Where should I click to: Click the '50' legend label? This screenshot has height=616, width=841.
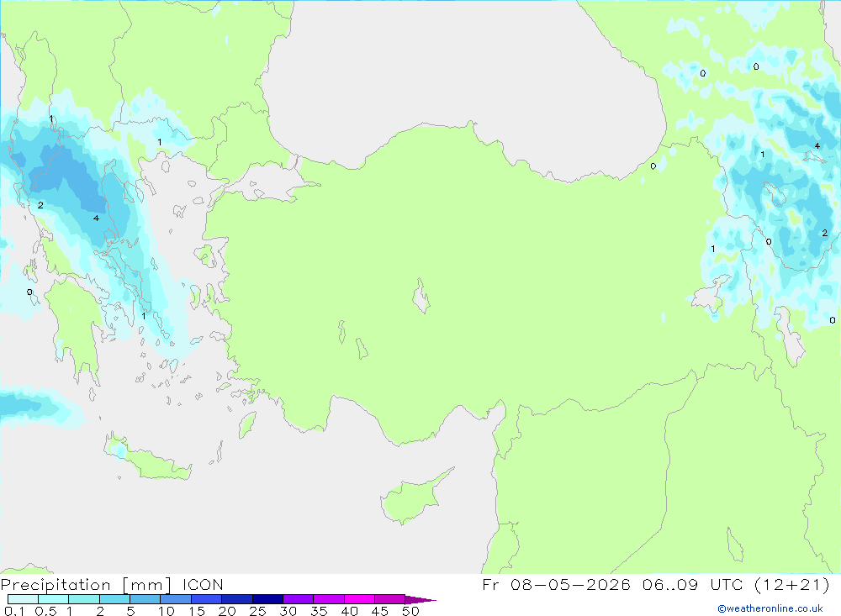410,611
